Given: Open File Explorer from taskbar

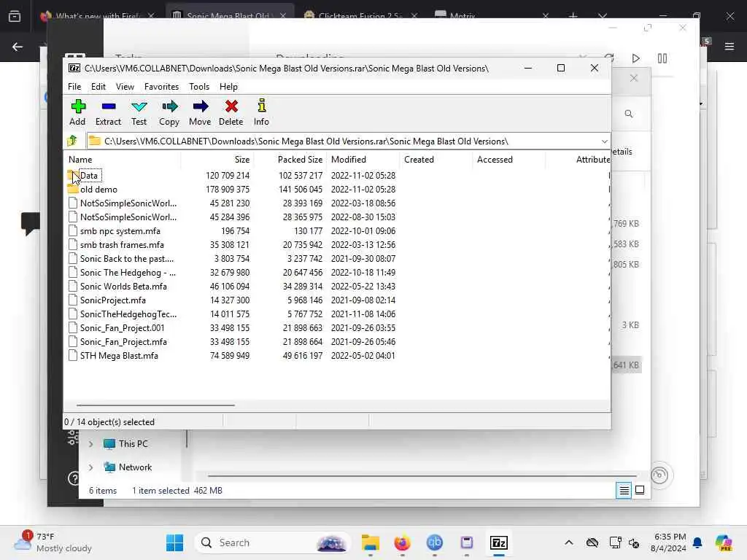Looking at the screenshot, I should click(x=370, y=542).
